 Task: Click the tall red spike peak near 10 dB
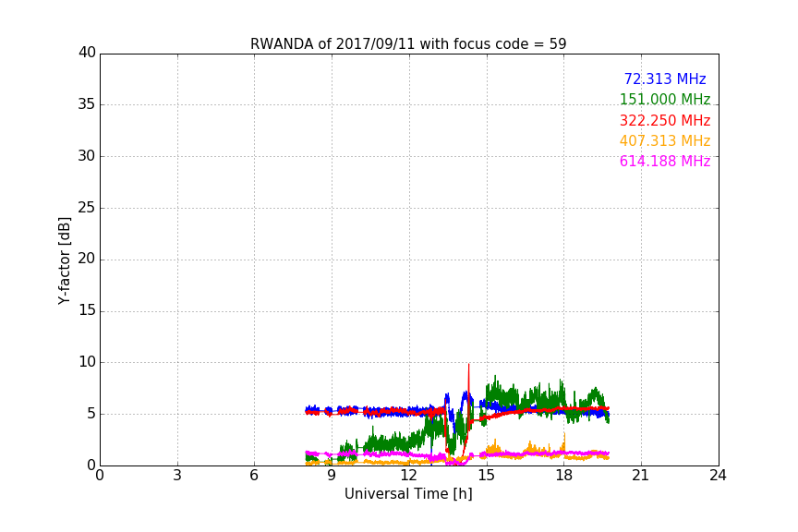tap(468, 365)
